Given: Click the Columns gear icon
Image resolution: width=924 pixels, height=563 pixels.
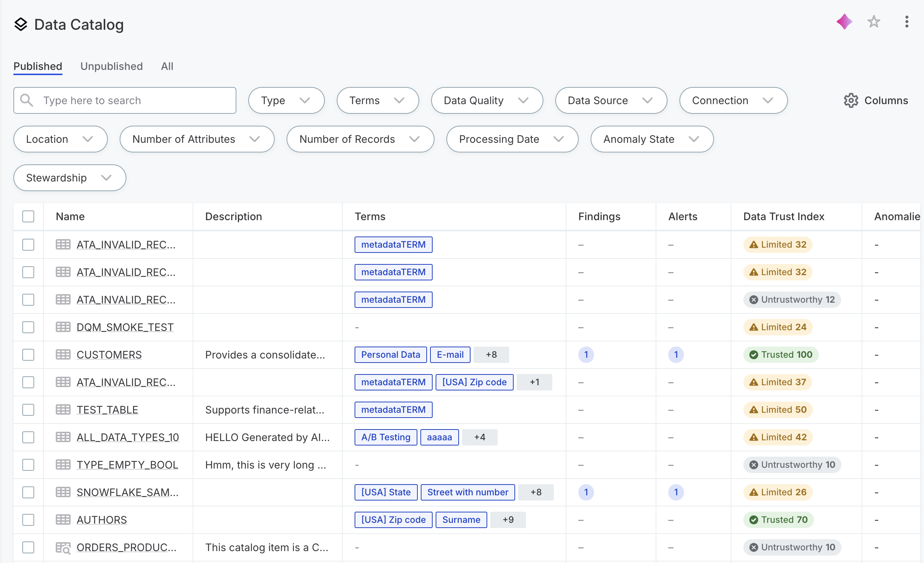Looking at the screenshot, I should point(851,100).
